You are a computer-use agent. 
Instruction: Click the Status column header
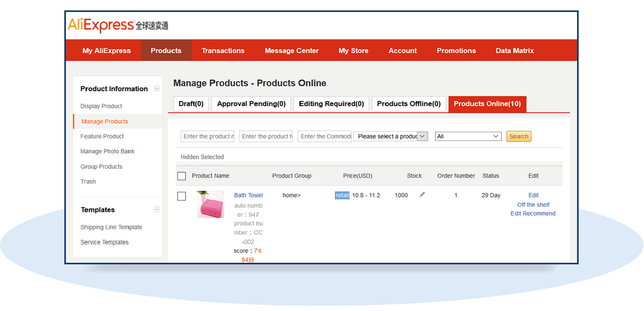[x=491, y=176]
